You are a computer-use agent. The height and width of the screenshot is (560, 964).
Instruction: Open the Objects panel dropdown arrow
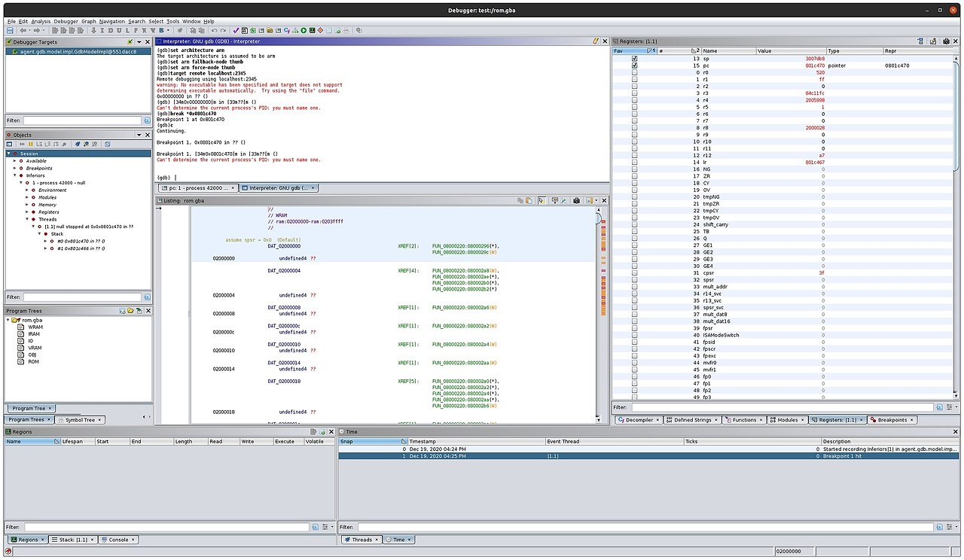click(x=139, y=135)
